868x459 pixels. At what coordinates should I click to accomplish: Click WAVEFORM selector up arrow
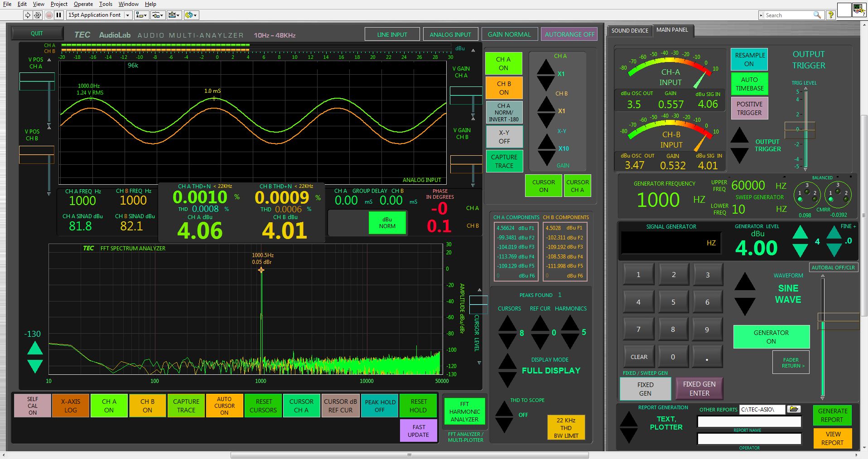[x=745, y=282]
